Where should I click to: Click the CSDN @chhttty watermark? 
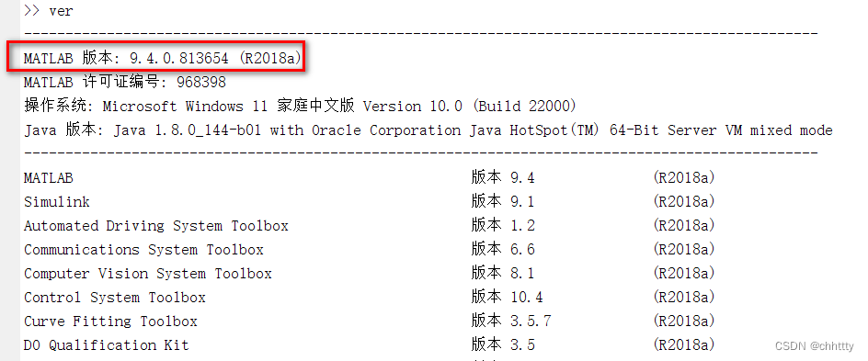coord(814,346)
